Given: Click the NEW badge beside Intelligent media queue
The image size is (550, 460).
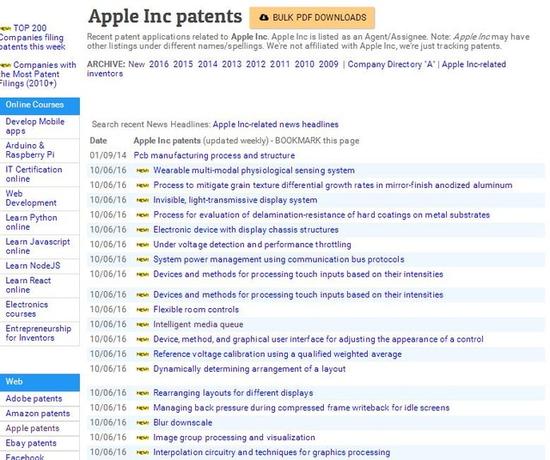Looking at the screenshot, I should point(143,325).
